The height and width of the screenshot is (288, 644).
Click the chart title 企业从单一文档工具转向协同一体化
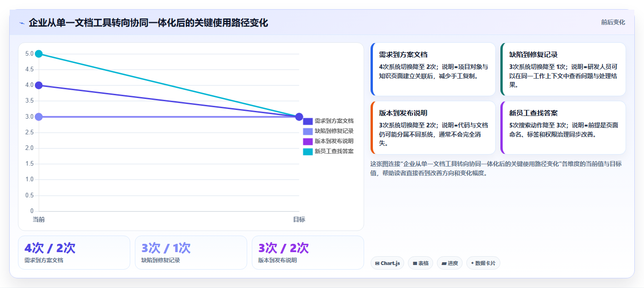(x=148, y=23)
